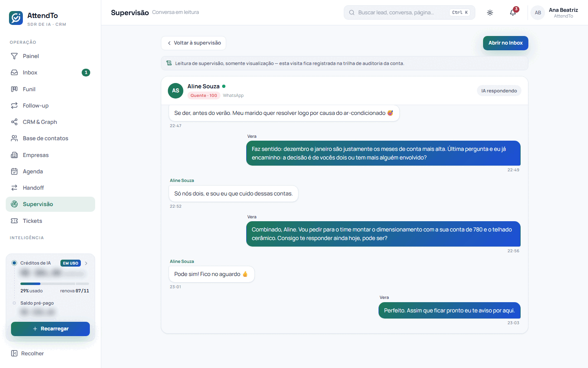Click the WhatsApp channel label
Image resolution: width=588 pixels, height=368 pixels.
233,95
